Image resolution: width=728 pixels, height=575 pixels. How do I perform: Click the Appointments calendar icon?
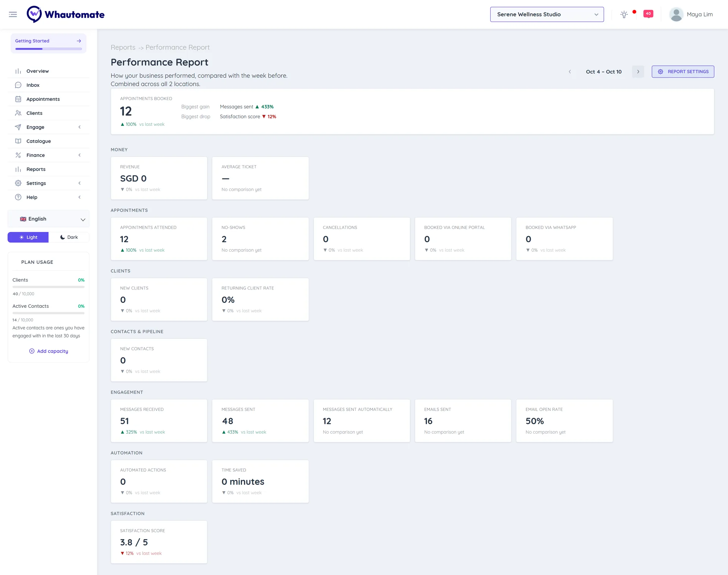point(18,99)
